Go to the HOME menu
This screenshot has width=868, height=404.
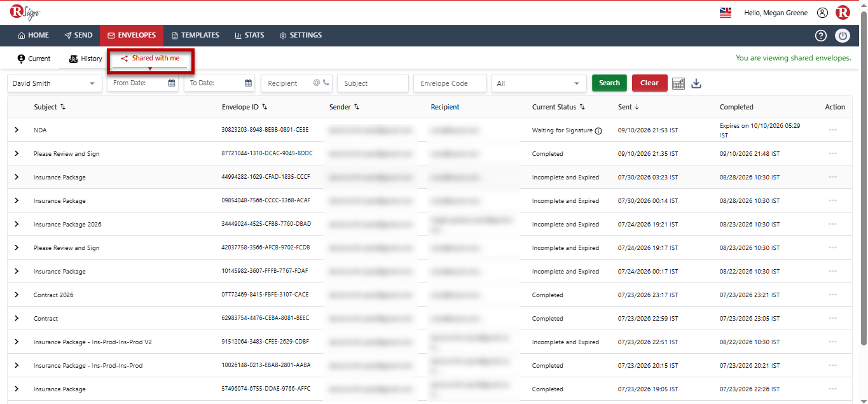(x=33, y=36)
